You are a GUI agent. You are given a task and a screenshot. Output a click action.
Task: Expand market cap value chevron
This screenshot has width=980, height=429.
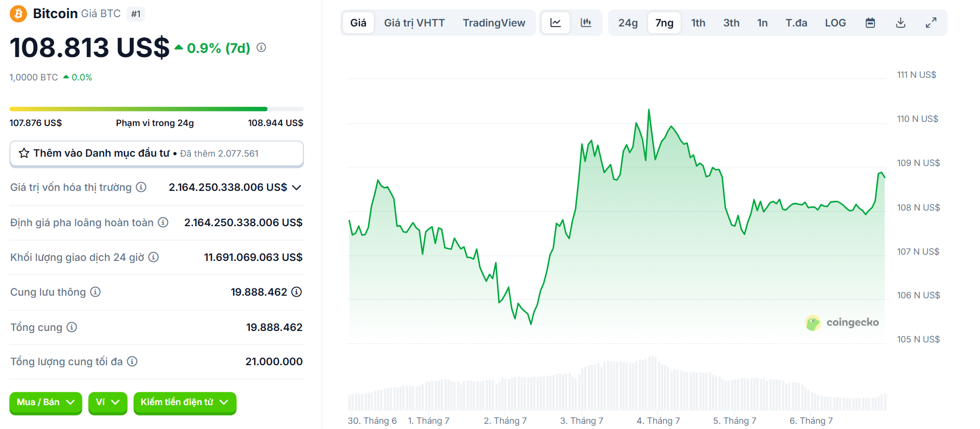coord(297,187)
